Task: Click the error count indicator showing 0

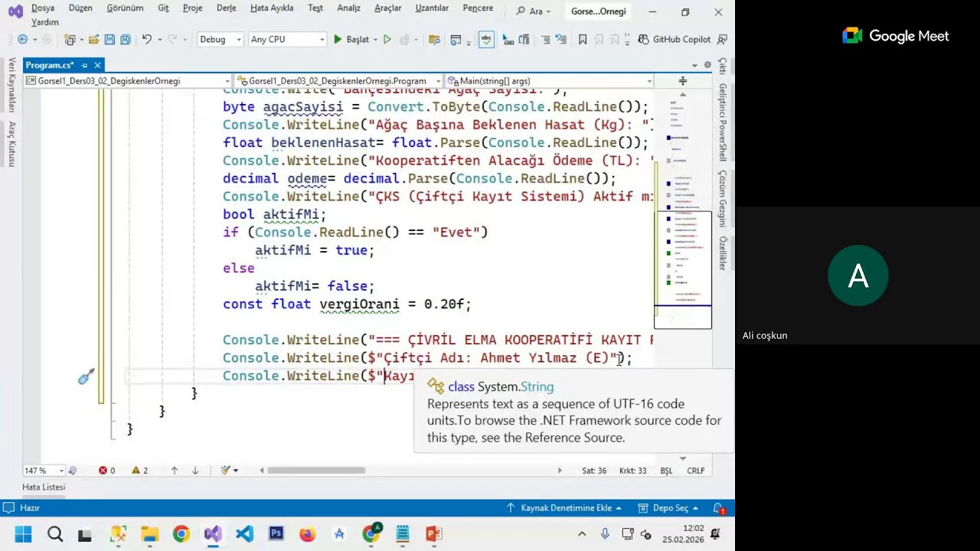Action: pos(106,471)
